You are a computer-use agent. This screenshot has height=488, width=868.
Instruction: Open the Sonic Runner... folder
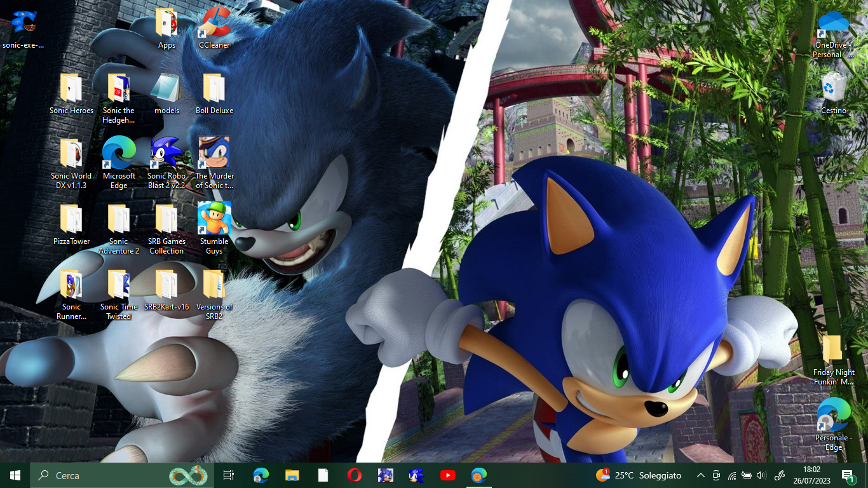pyautogui.click(x=71, y=295)
